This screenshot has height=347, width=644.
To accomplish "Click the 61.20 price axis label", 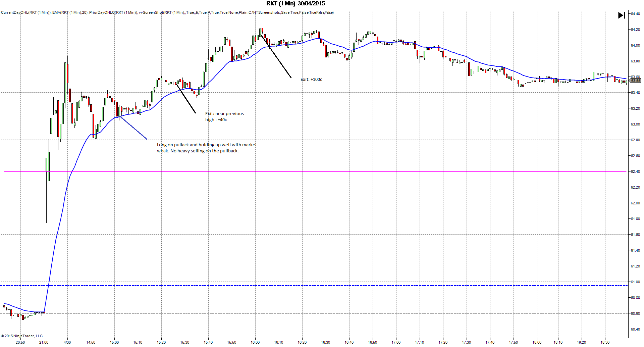I will (635, 266).
